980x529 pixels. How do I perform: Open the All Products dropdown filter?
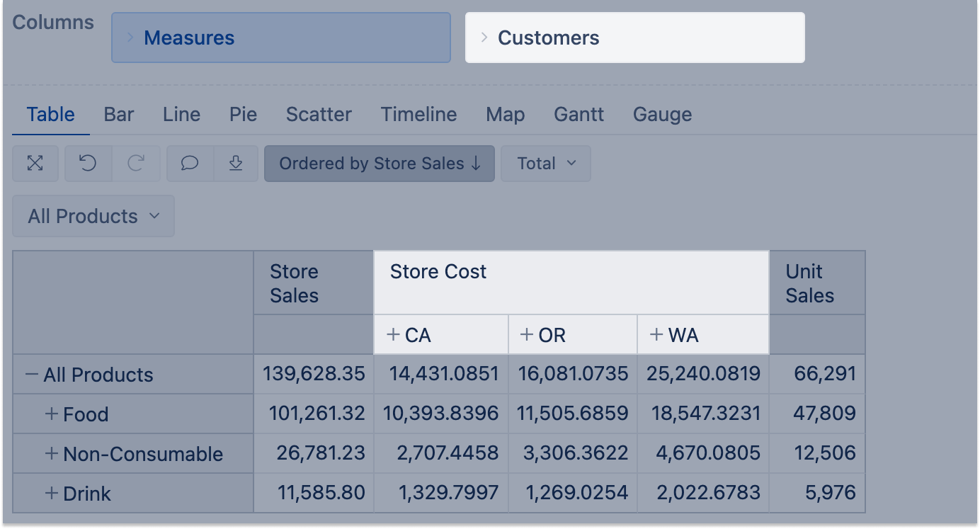[93, 216]
